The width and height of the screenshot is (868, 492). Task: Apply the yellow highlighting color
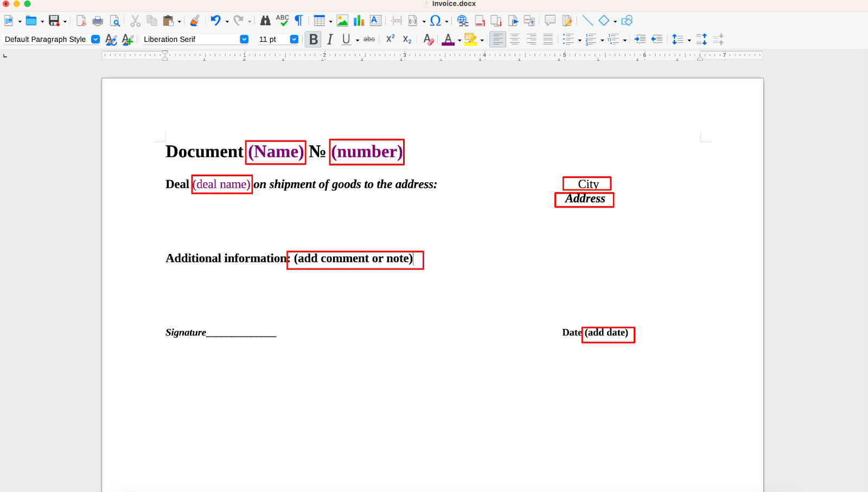pyautogui.click(x=470, y=40)
